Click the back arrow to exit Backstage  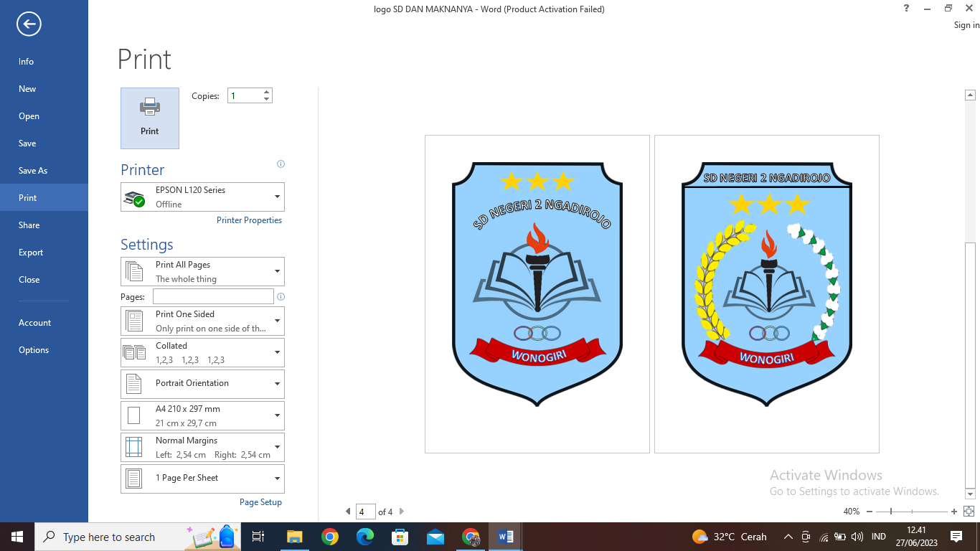(x=29, y=24)
